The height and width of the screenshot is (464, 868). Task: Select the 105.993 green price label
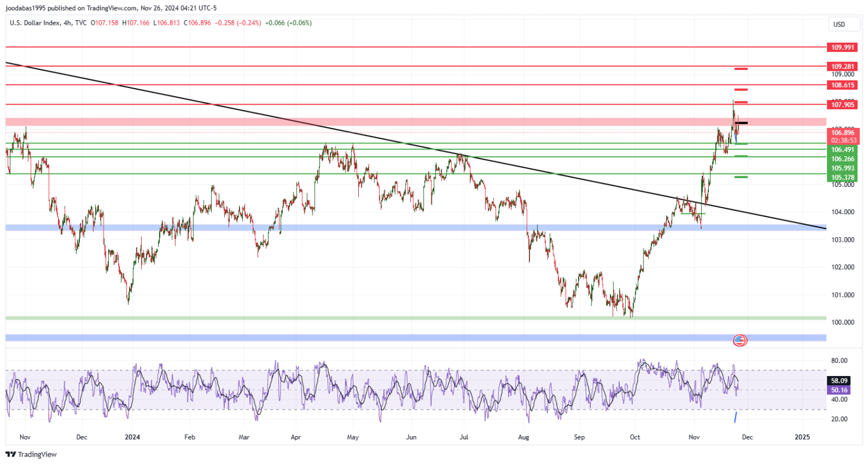pos(843,168)
